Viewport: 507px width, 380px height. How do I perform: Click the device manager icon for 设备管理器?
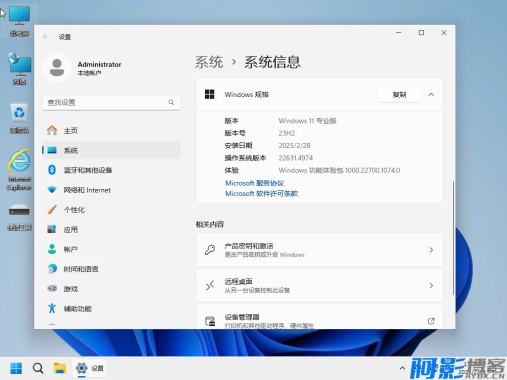tap(210, 321)
